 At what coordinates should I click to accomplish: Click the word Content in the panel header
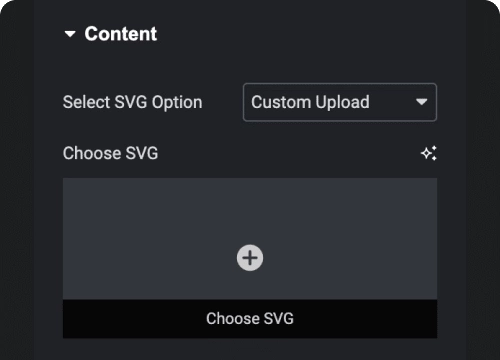[121, 34]
